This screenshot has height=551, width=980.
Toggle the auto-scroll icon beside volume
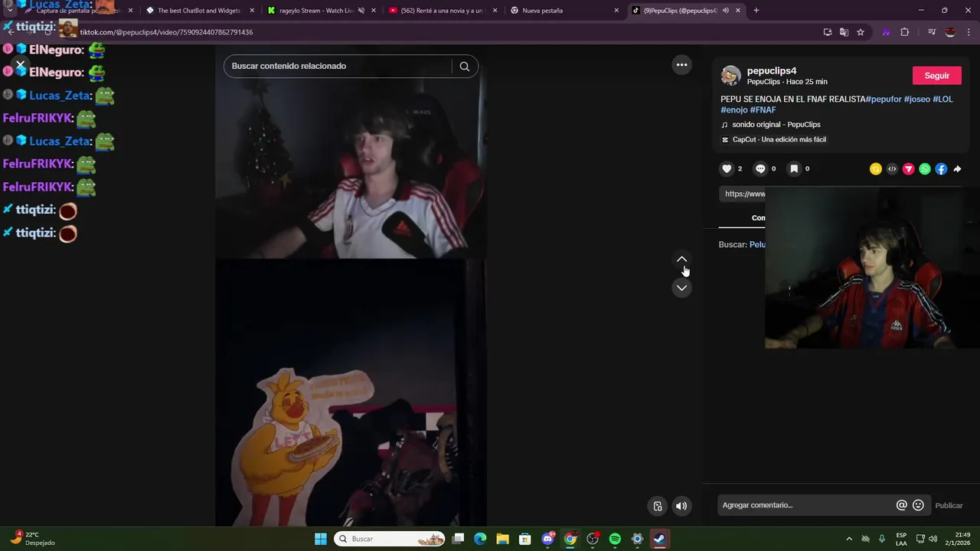[658, 506]
